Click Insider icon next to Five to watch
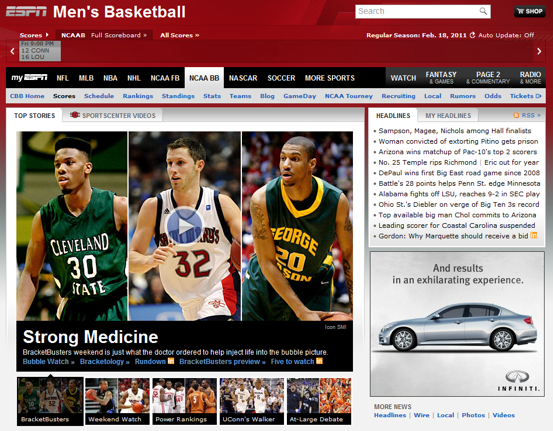The image size is (553, 431). 319,361
